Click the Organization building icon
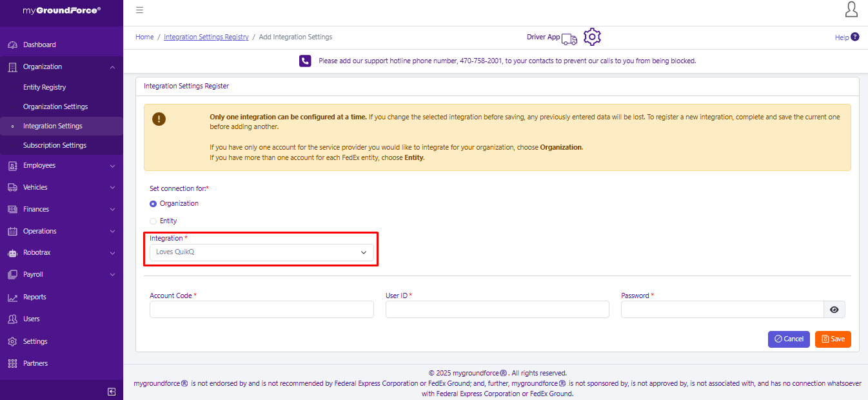Screen dimensions: 868x400 (12, 67)
